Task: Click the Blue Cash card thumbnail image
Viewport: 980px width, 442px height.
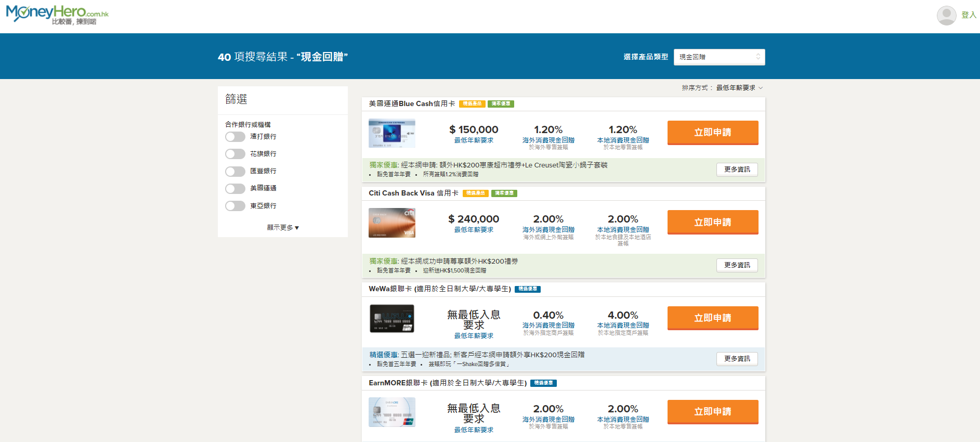Action: point(392,134)
